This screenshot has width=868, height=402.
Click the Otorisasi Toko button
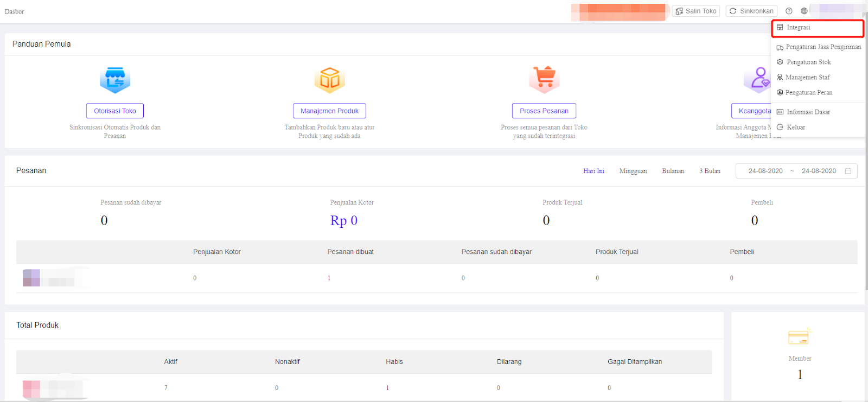click(x=115, y=111)
